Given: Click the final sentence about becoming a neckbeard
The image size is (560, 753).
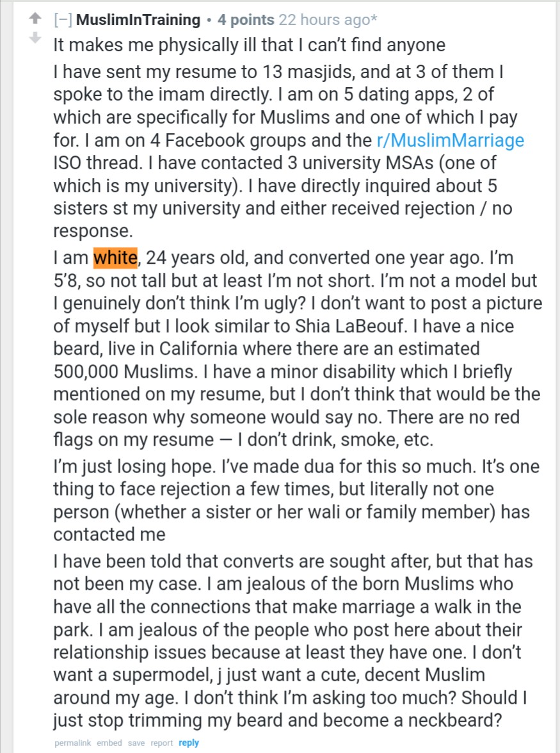Looking at the screenshot, I should pos(290,709).
